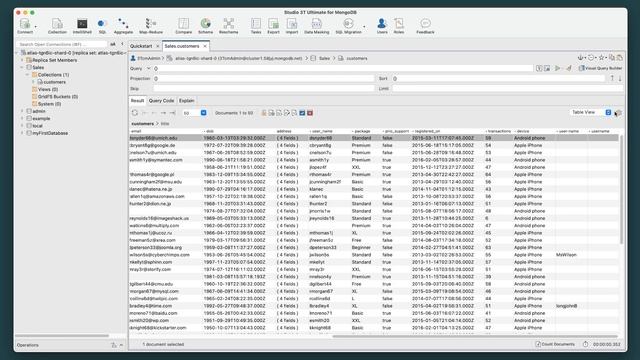Image resolution: width=640 pixels, height=360 pixels.
Task: Click the star bookmark query icon
Action: click(x=601, y=58)
